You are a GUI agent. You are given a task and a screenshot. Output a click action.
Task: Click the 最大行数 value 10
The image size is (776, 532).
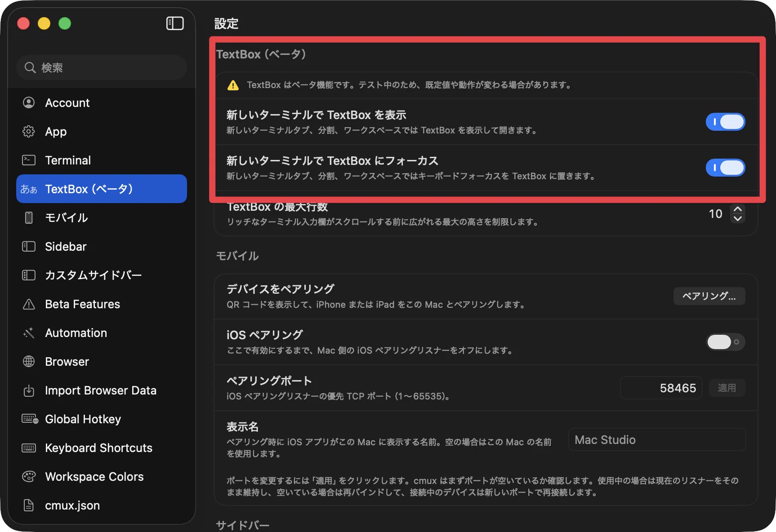pyautogui.click(x=715, y=214)
